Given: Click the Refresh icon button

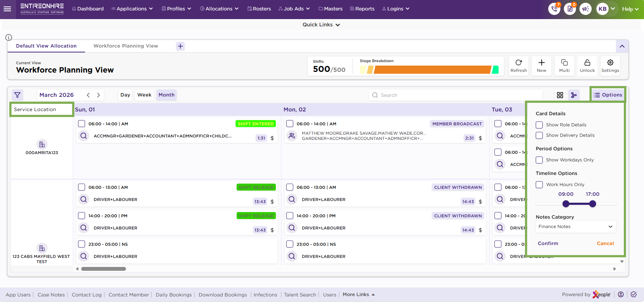Looking at the screenshot, I should (x=518, y=66).
